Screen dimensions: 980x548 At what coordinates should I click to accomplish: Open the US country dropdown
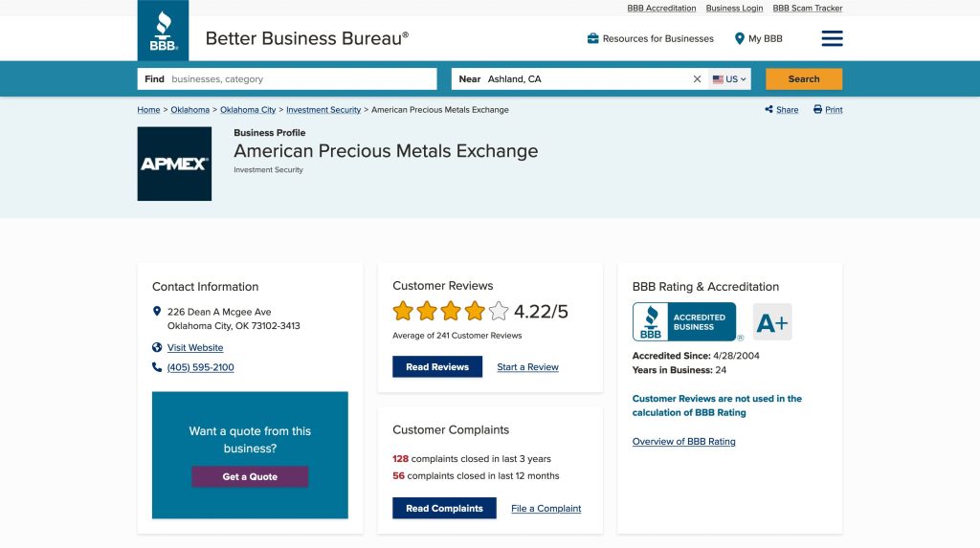pyautogui.click(x=730, y=79)
